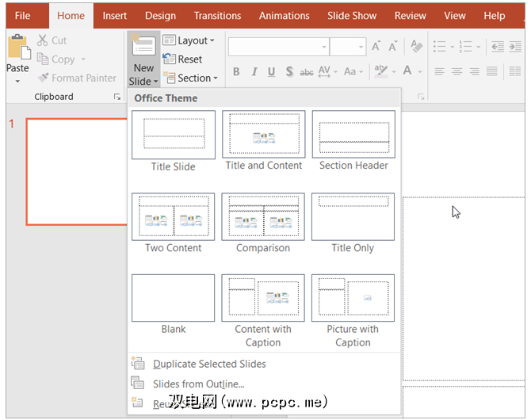Open the Layout dropdown
The height and width of the screenshot is (420, 531).
(x=189, y=40)
